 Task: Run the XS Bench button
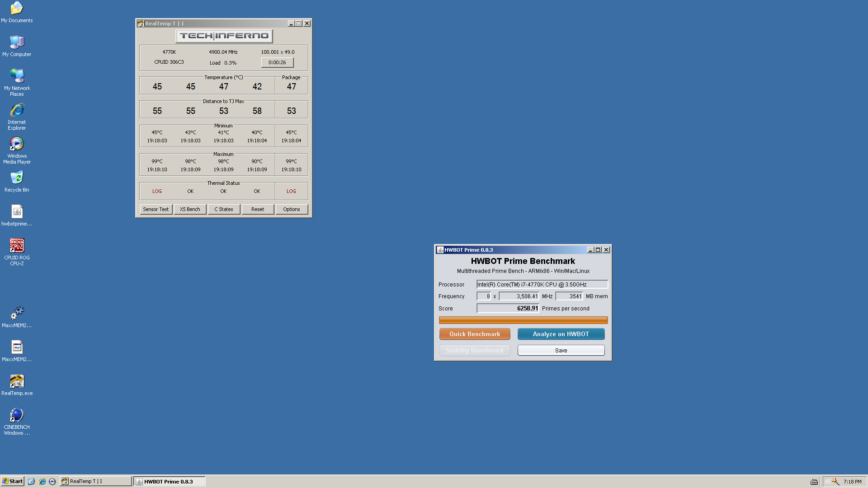190,209
